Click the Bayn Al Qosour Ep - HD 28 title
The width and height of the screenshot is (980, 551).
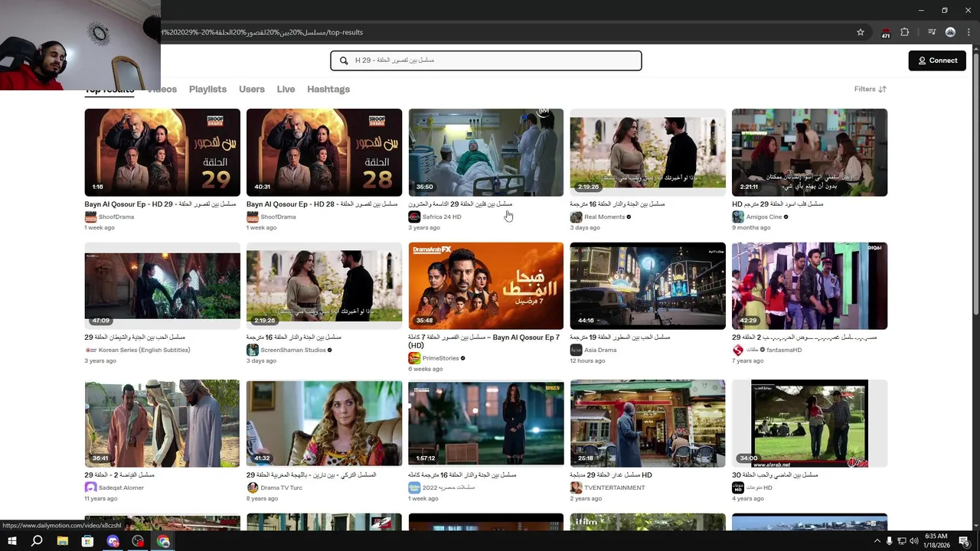(x=322, y=204)
